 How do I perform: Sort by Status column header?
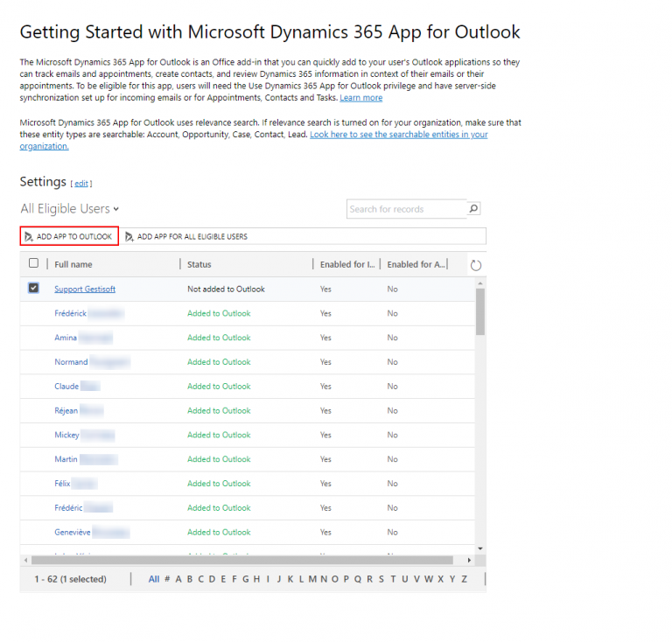point(199,265)
